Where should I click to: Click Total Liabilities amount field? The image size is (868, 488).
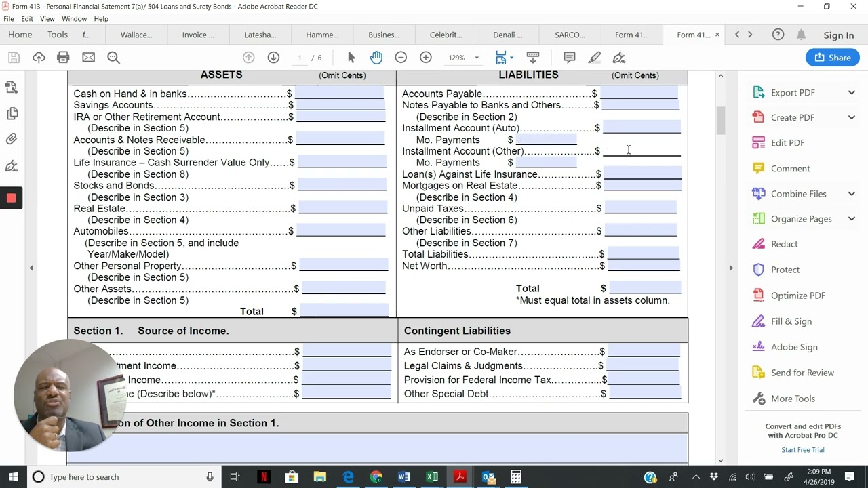click(x=643, y=253)
